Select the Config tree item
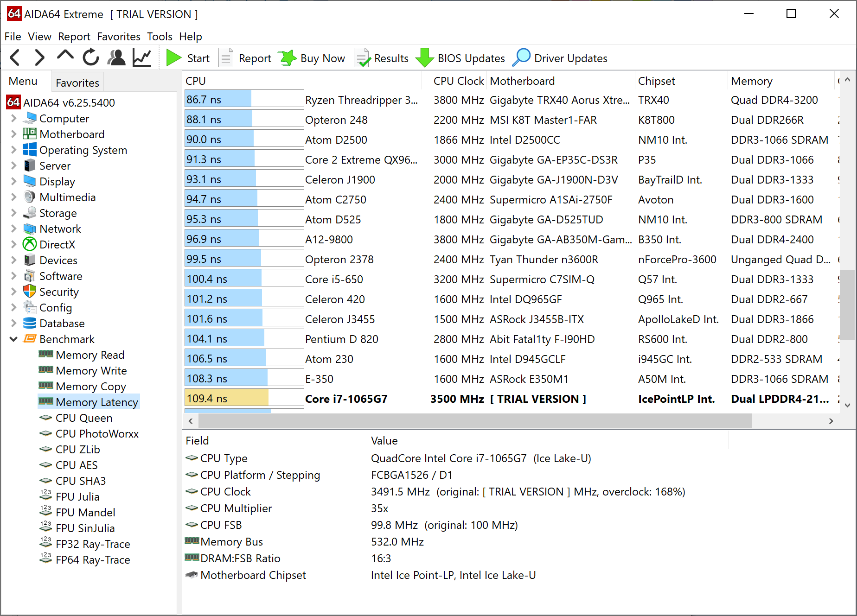The image size is (857, 616). click(x=47, y=308)
